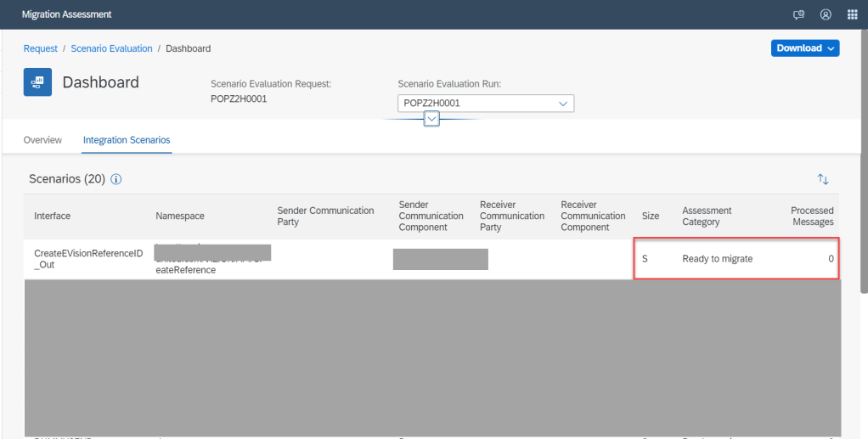868x439 pixels.
Task: Open the user profile icon
Action: pos(826,14)
